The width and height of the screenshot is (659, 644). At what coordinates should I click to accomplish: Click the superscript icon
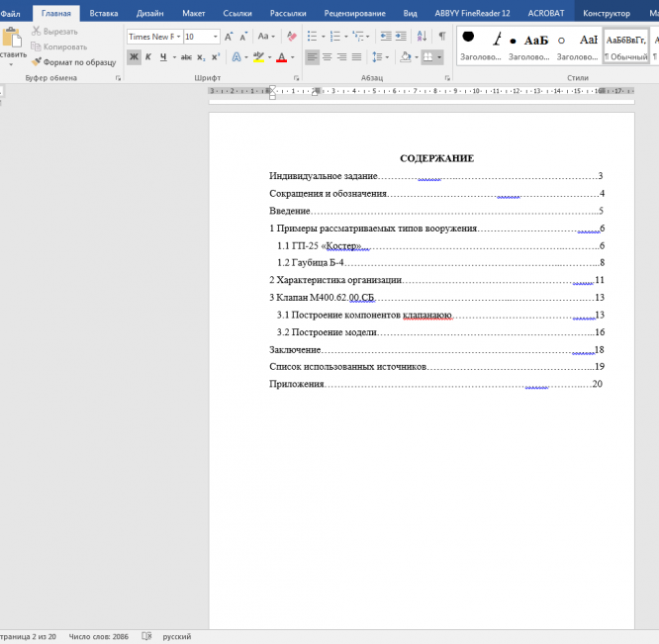click(x=216, y=57)
